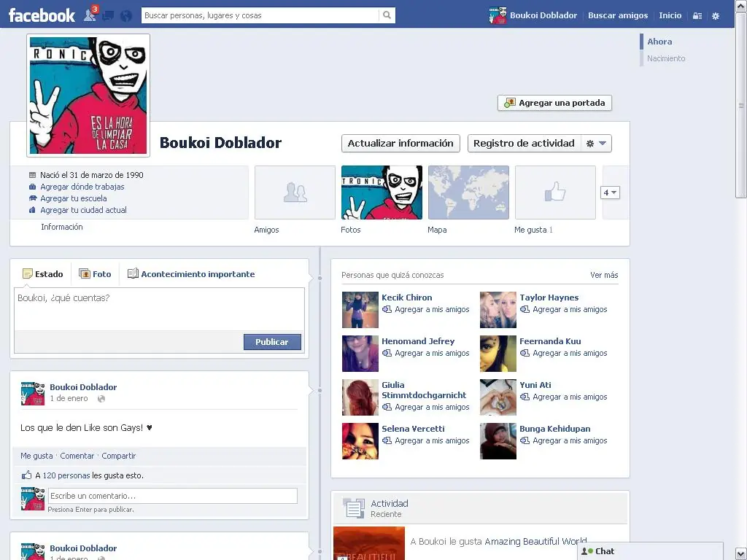Click the add-friend icon next to Kecik Chiron
The image size is (747, 560).
point(387,309)
